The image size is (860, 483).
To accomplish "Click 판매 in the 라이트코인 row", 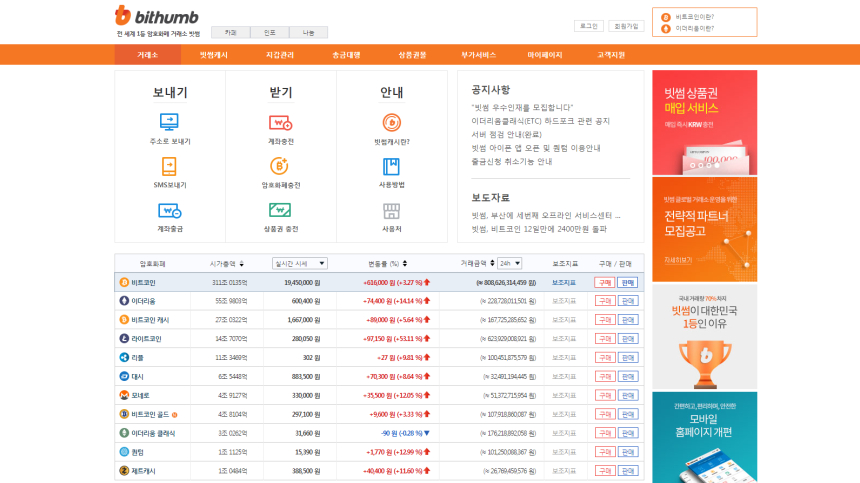I will point(627,339).
